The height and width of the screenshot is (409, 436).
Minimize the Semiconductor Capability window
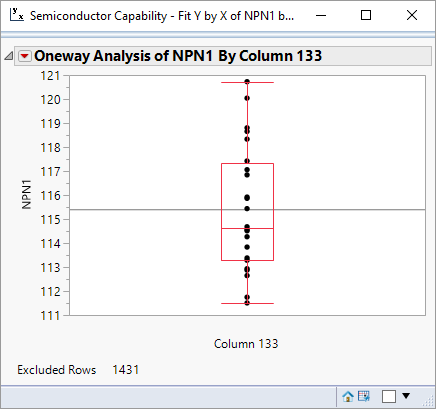point(321,15)
